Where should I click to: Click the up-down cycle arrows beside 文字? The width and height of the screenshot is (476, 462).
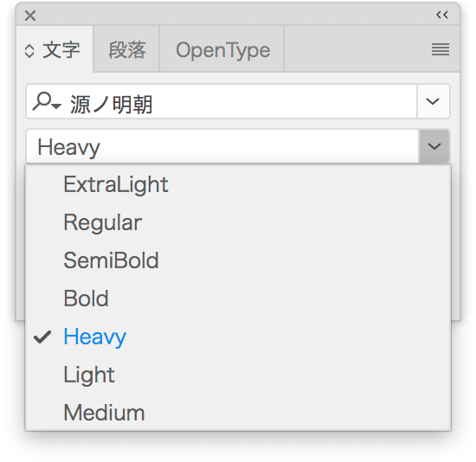click(x=29, y=51)
